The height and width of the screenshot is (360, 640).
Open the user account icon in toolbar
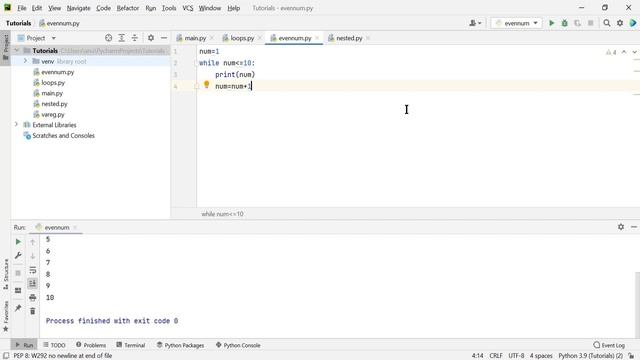click(475, 23)
